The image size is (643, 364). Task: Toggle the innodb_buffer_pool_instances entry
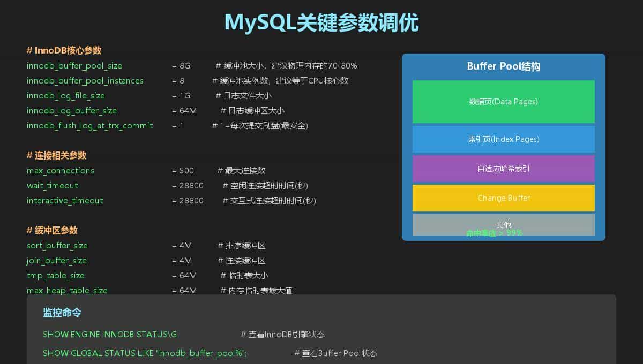click(85, 81)
